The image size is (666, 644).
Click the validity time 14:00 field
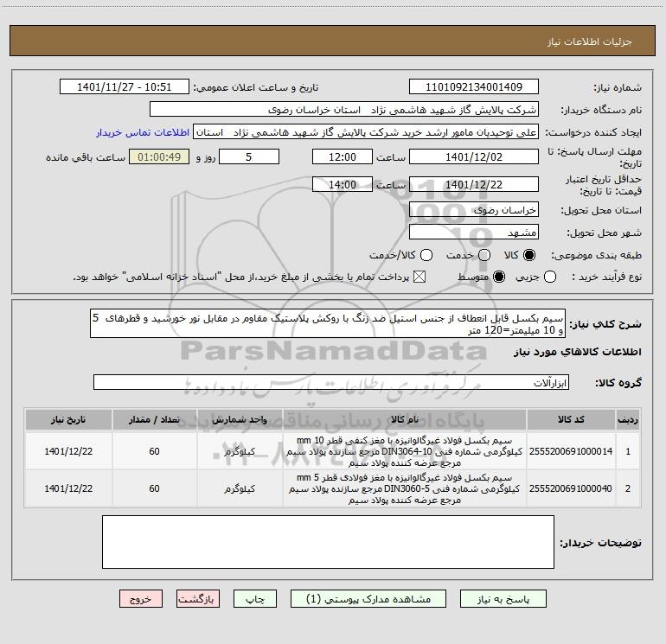pyautogui.click(x=343, y=184)
